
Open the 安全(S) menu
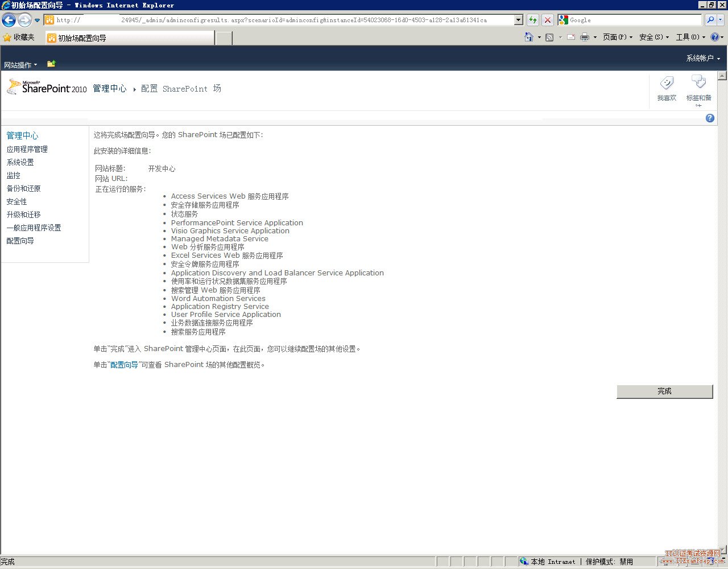pyautogui.click(x=654, y=37)
